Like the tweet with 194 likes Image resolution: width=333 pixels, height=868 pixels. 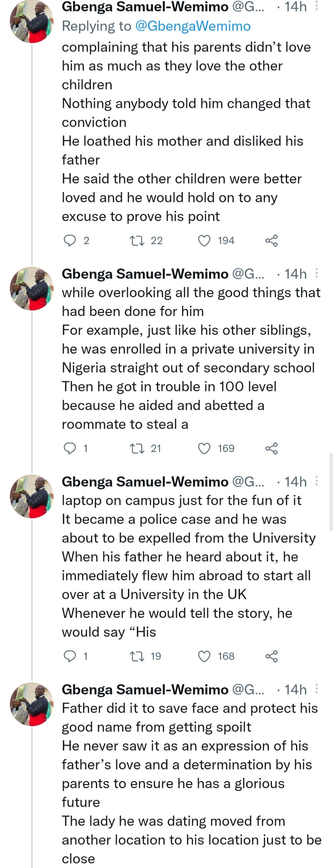click(x=205, y=241)
